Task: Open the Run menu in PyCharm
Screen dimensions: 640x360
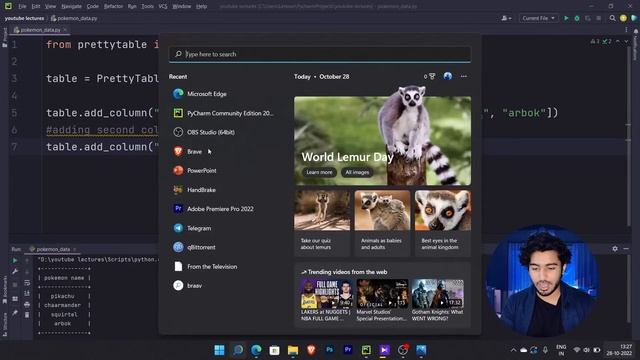Action: (132, 6)
